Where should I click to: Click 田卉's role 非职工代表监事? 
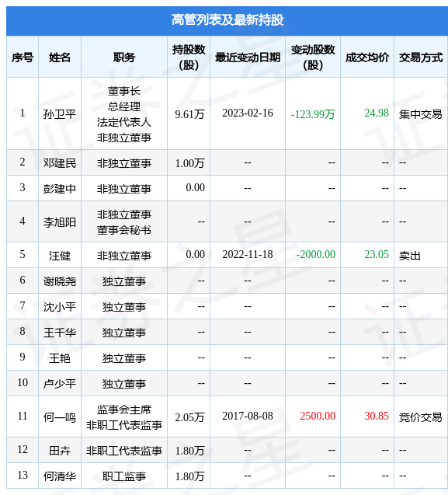pyautogui.click(x=124, y=451)
